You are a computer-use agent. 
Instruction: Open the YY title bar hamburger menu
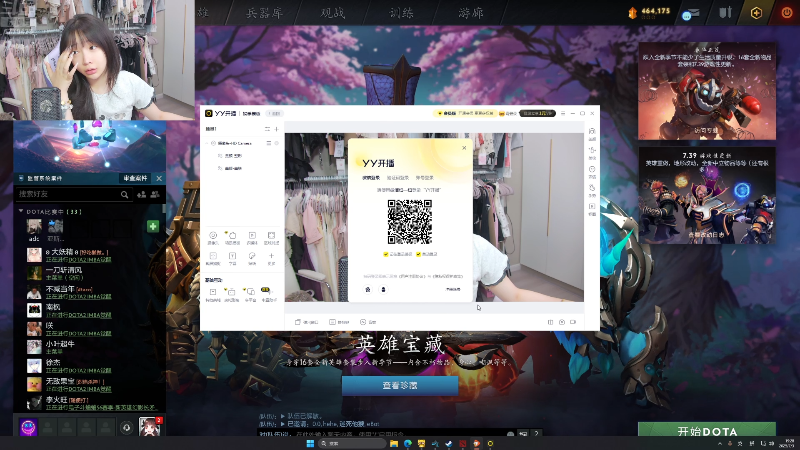(563, 113)
